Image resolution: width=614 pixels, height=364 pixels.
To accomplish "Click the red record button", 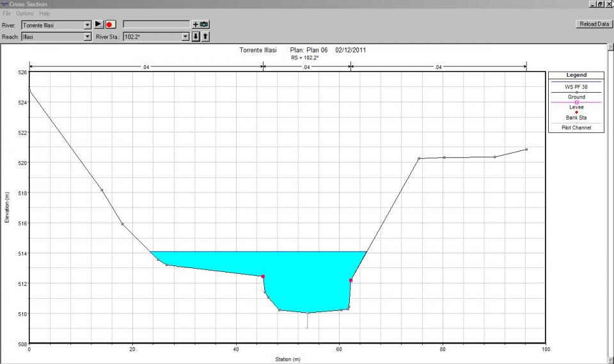I will (x=110, y=24).
